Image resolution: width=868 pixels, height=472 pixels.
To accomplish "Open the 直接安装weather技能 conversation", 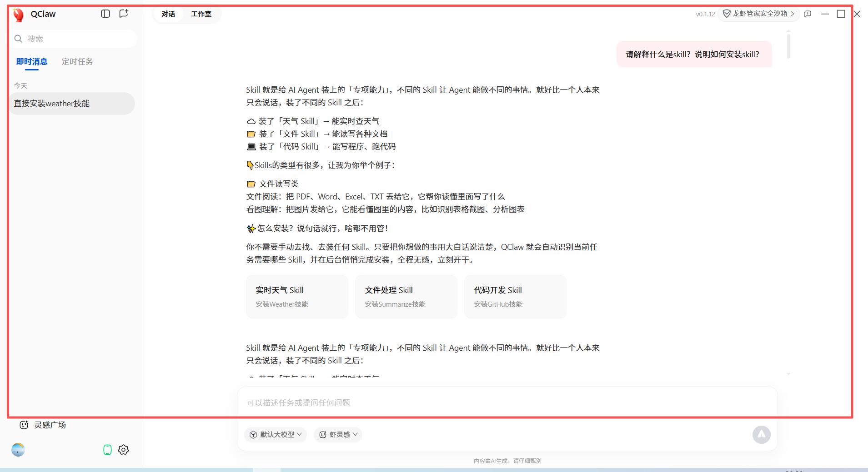I will click(72, 104).
